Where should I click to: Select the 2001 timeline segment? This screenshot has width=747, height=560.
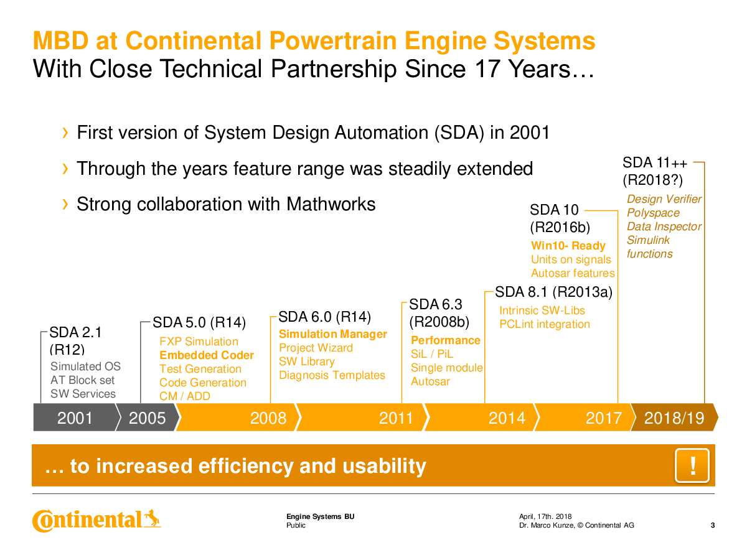pyautogui.click(x=75, y=418)
